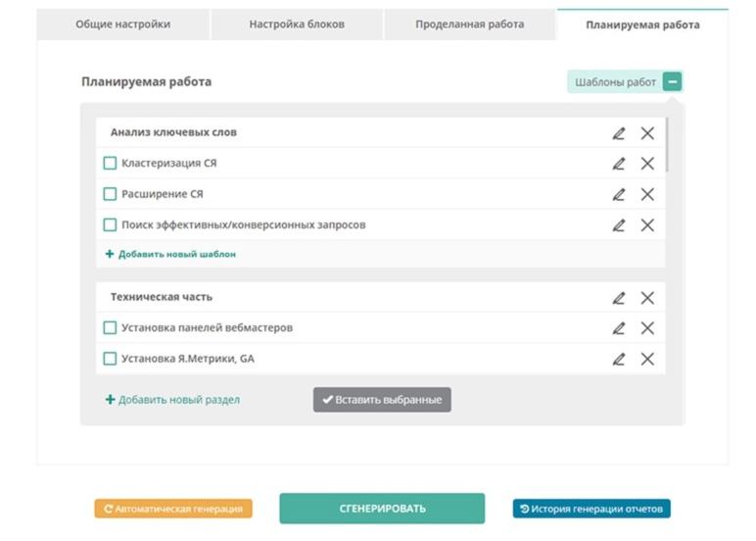Click edit pencil for Установка Я.Метрики, GA

619,359
